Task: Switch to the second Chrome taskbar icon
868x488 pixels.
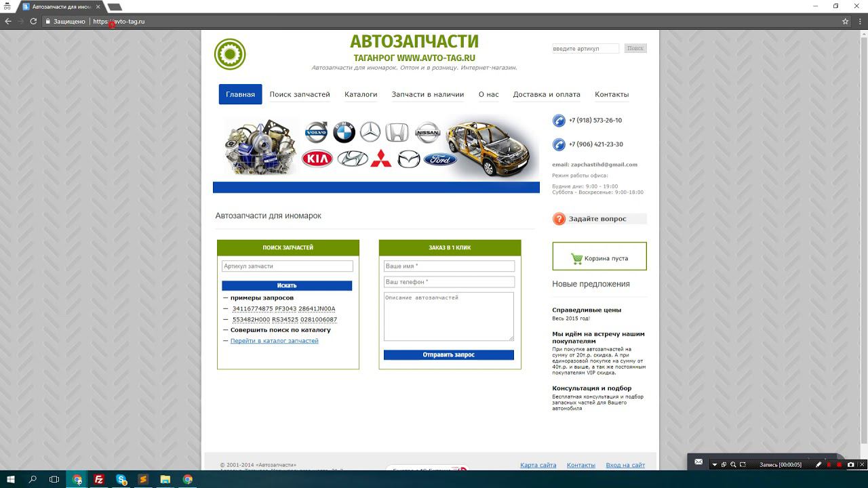Action: (188, 479)
